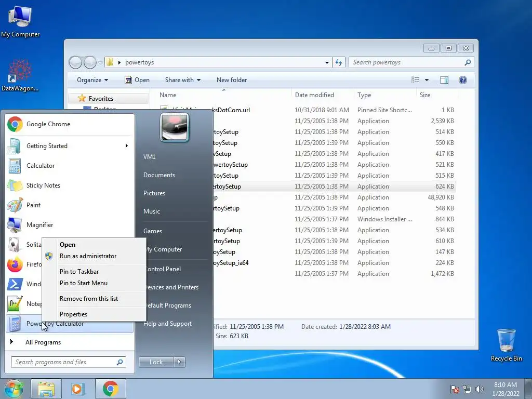Open My Computer desktop icon
This screenshot has width=532, height=399.
(20, 22)
